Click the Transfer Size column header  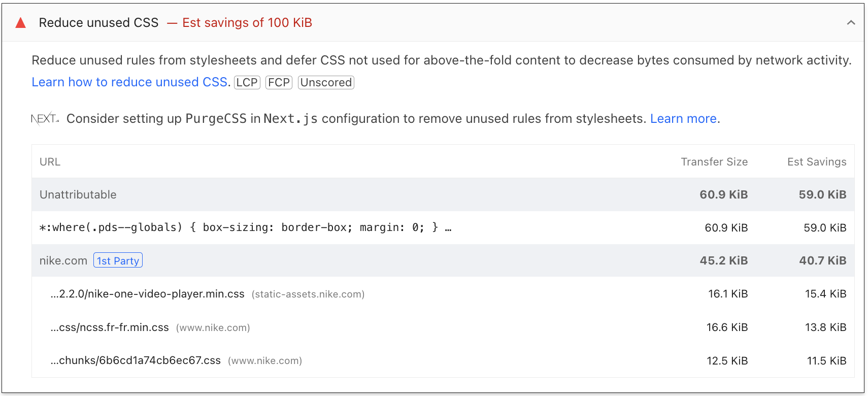tap(714, 161)
